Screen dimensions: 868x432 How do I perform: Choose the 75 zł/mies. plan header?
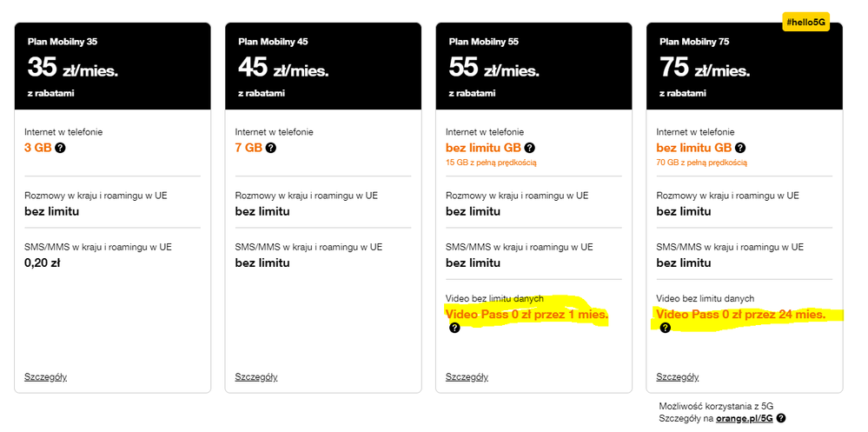pos(744,66)
